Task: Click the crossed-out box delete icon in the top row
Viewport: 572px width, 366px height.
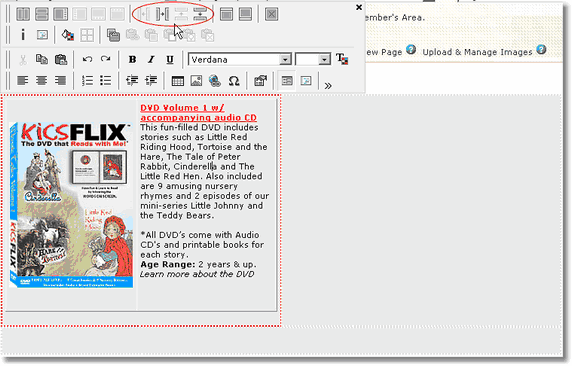Action: (271, 14)
